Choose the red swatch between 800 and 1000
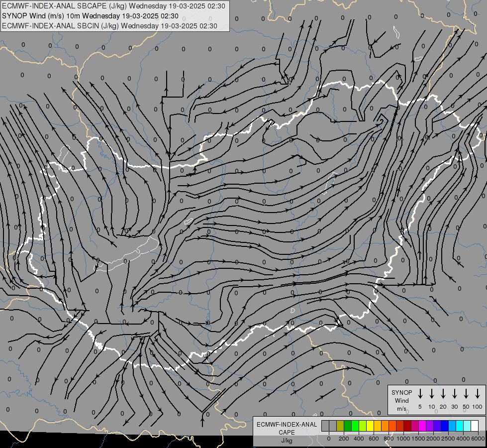This screenshot has height=448, width=487. point(400,426)
